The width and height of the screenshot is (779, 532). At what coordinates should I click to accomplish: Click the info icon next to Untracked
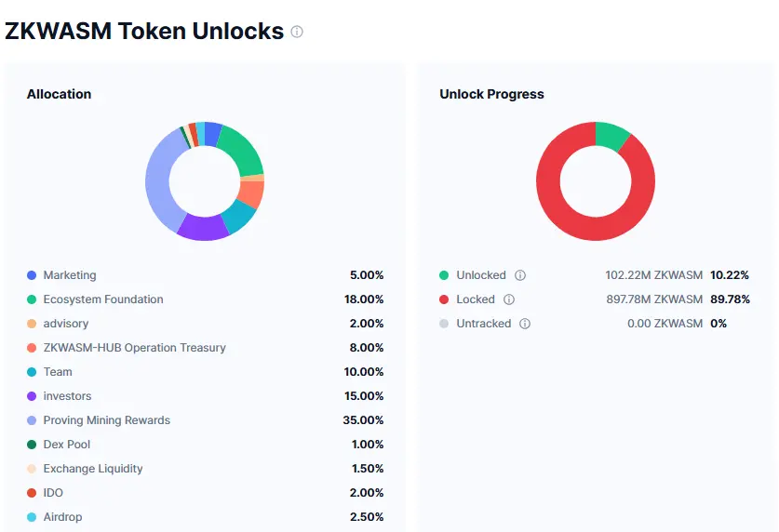pos(525,324)
